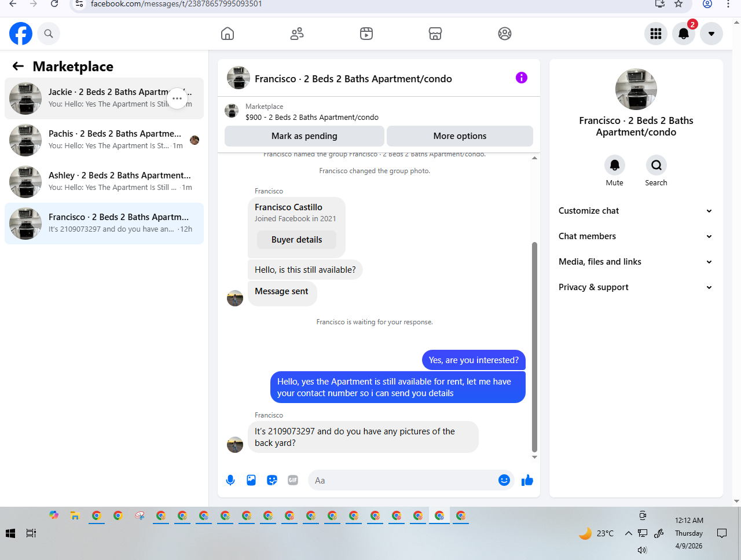This screenshot has width=741, height=560.
Task: Click the browser reload button
Action: (54, 4)
